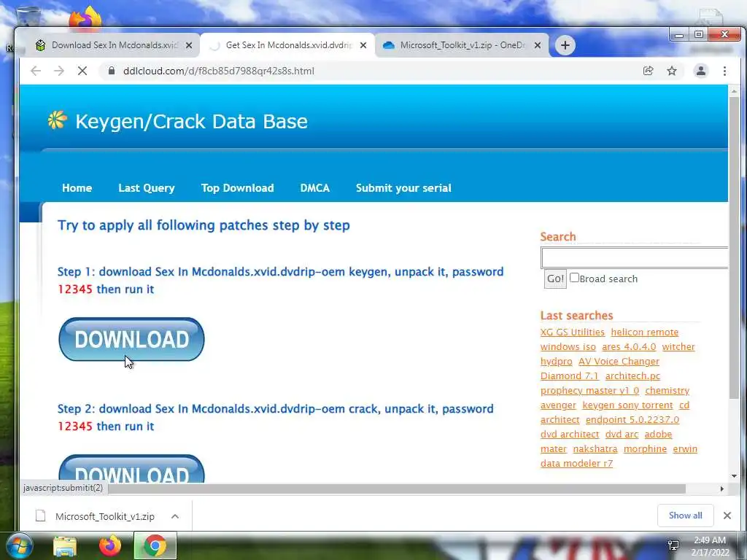The height and width of the screenshot is (560, 747).
Task: Click the Microsoft_Toolkit_v1.zip download item
Action: point(105,516)
